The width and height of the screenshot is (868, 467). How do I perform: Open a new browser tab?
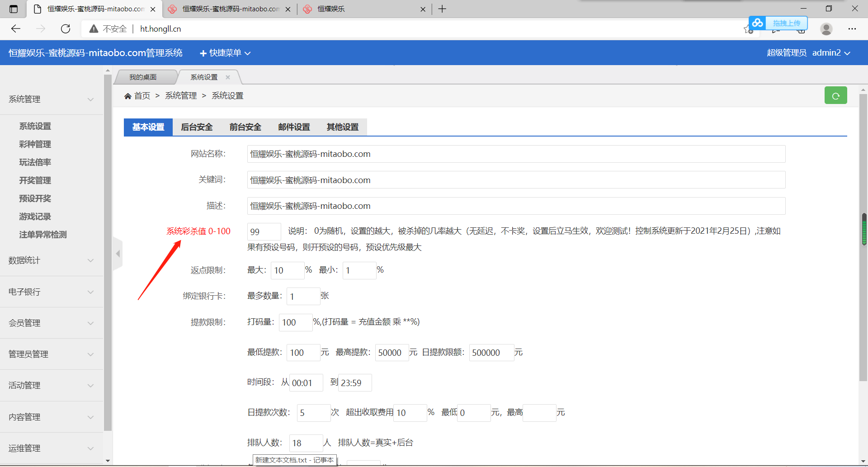(442, 9)
